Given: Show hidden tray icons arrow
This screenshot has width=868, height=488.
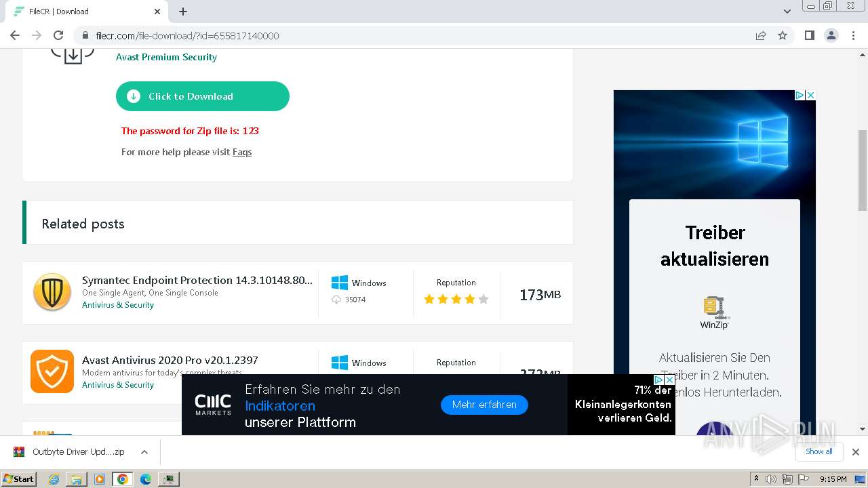Looking at the screenshot, I should click(757, 479).
